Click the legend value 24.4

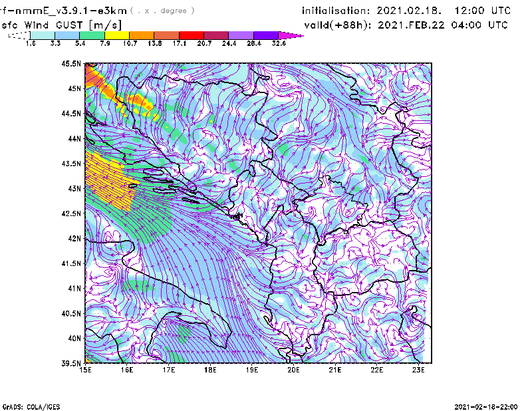[x=229, y=43]
